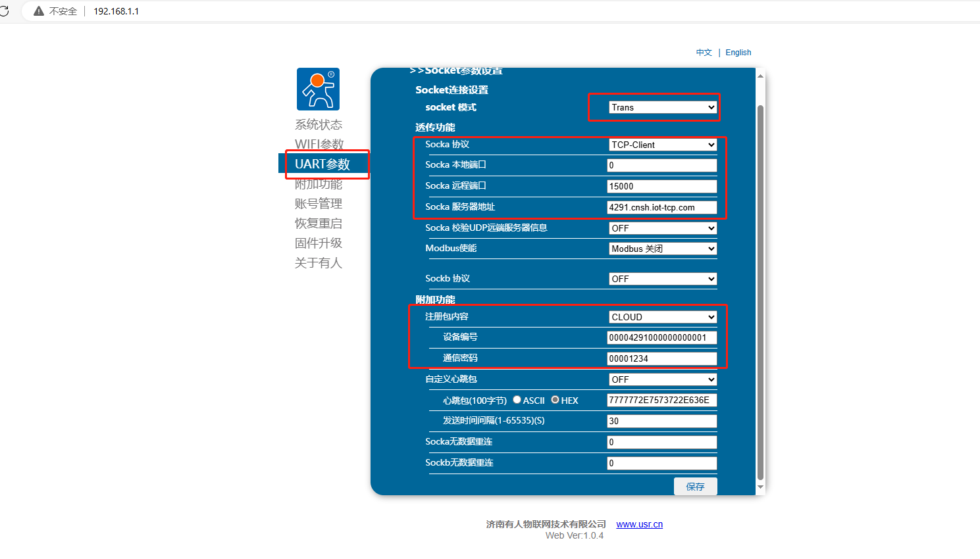Open the 恢复重启 menu item
Screen dimensions: 980x559
click(319, 224)
